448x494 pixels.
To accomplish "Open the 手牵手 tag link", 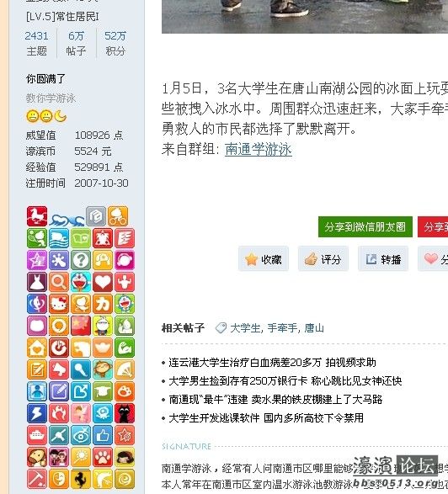I will [x=282, y=328].
